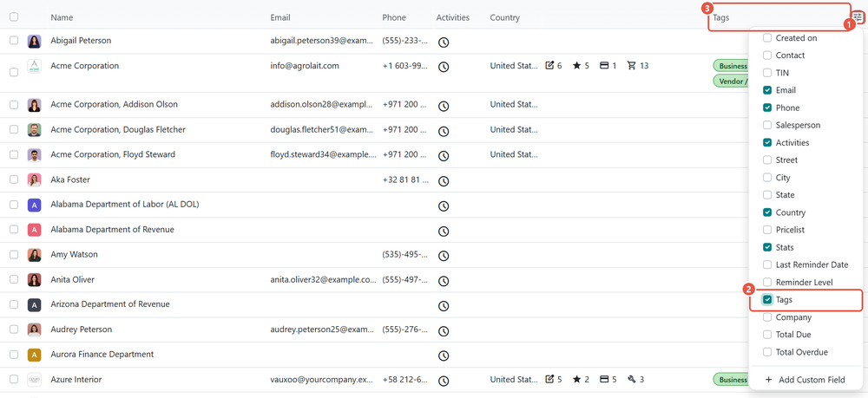Check the Total Overdue column option
This screenshot has height=398, width=868.
(767, 352)
